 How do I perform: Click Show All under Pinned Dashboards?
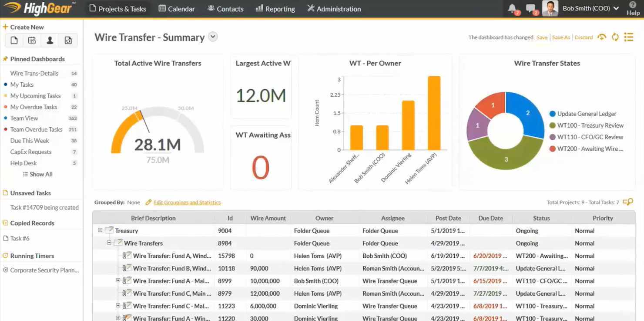pos(37,174)
